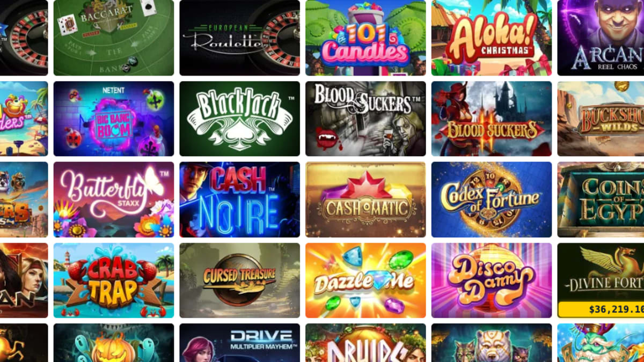Select the Butterfly Staxx slot
This screenshot has width=644, height=362.
[x=114, y=200]
